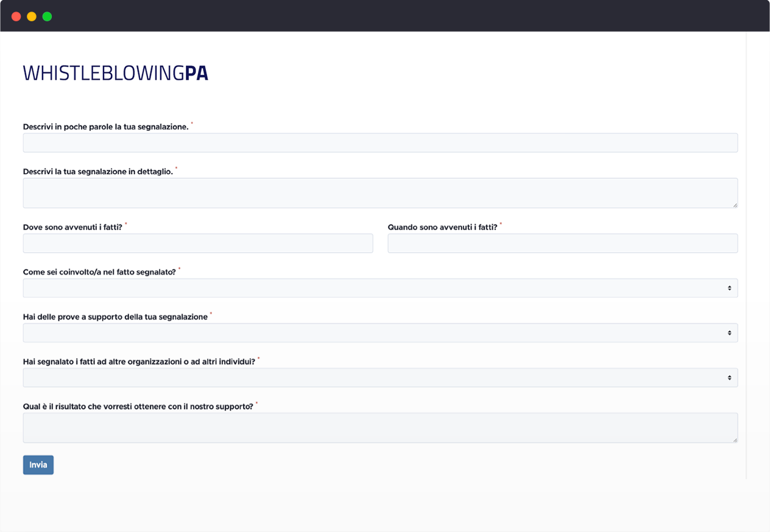Click the label 'Come sei coinvolto/a nel fatto segnalato?'
This screenshot has width=770, height=532.
coord(99,272)
